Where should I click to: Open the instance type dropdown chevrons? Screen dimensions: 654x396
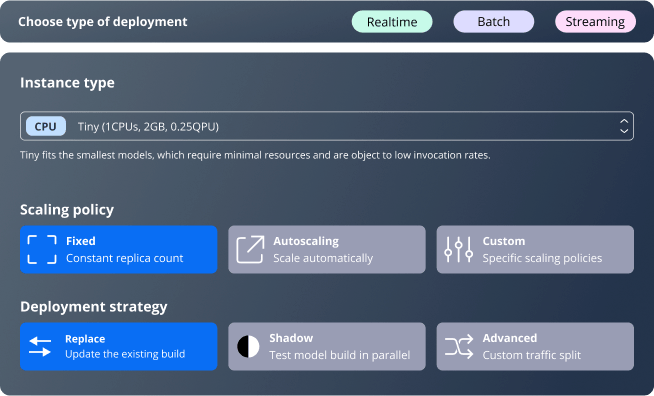coord(624,126)
